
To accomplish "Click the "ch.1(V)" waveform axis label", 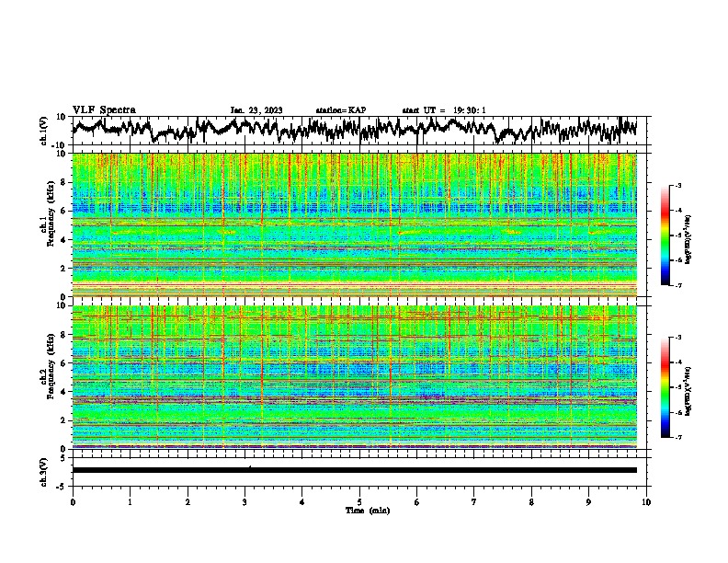I will tap(43, 131).
